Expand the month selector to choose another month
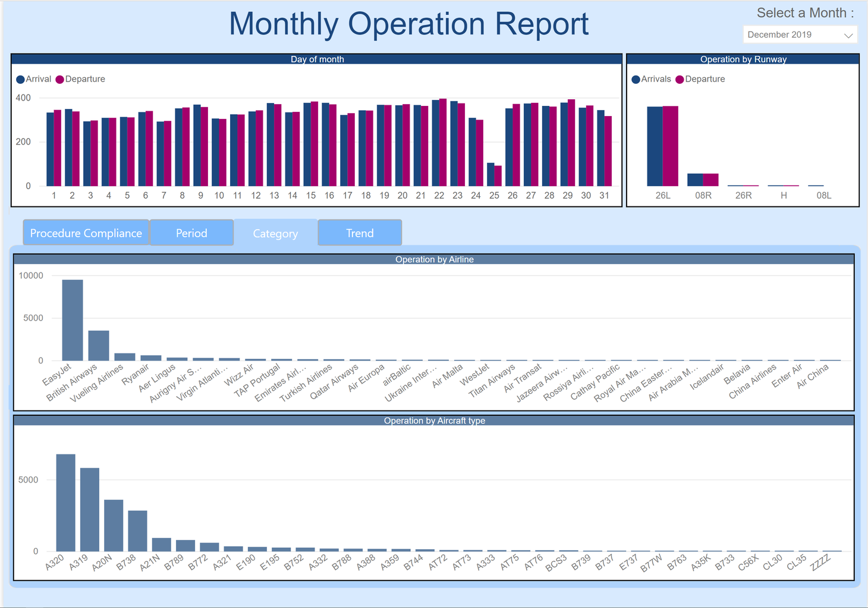Viewport: 868px width, 608px height. pos(800,35)
